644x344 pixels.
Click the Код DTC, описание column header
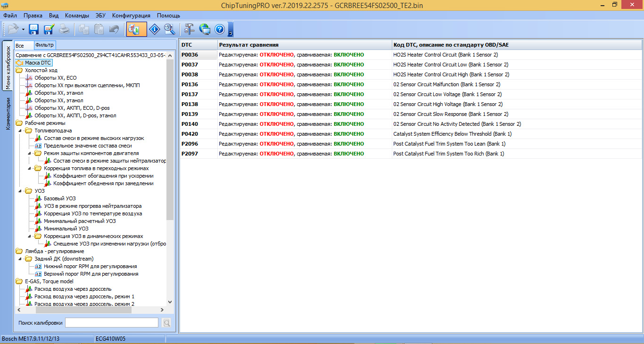click(x=517, y=45)
